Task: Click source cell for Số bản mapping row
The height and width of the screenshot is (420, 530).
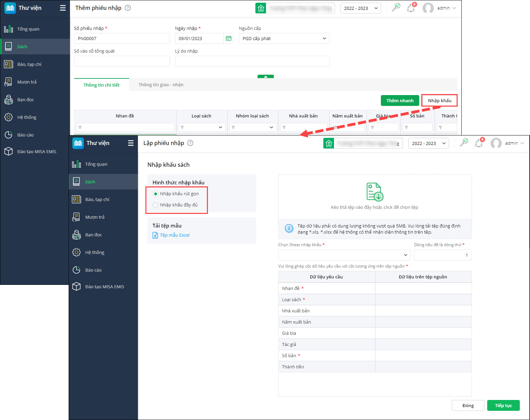Action: tap(423, 355)
